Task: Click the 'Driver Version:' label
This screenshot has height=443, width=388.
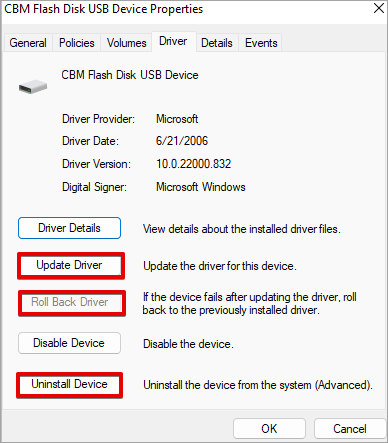Action: (96, 164)
